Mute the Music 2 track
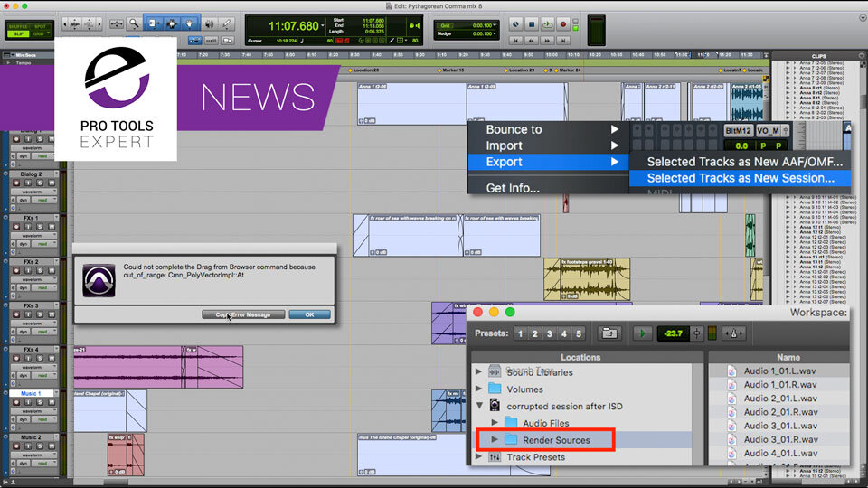Image resolution: width=868 pixels, height=488 pixels. click(52, 446)
